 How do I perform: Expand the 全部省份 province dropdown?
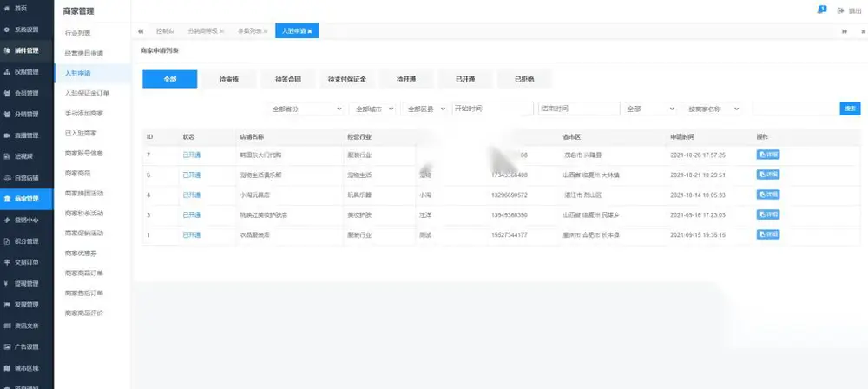(x=306, y=109)
